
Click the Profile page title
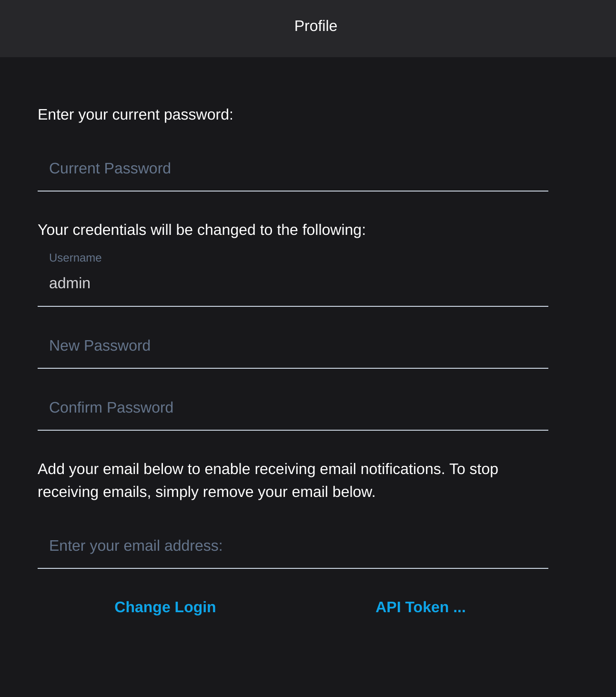click(x=315, y=26)
